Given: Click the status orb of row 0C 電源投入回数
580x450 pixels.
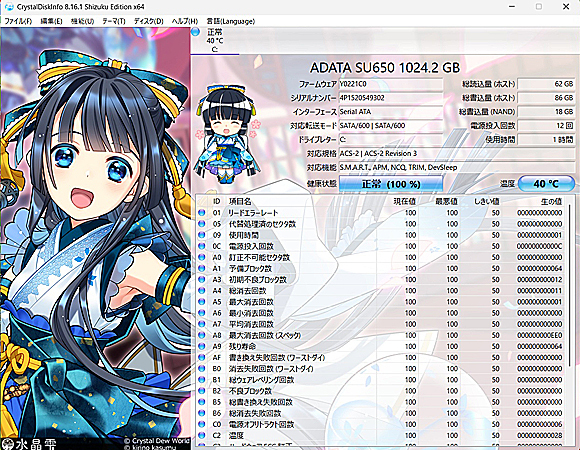Looking at the screenshot, I should 202,246.
